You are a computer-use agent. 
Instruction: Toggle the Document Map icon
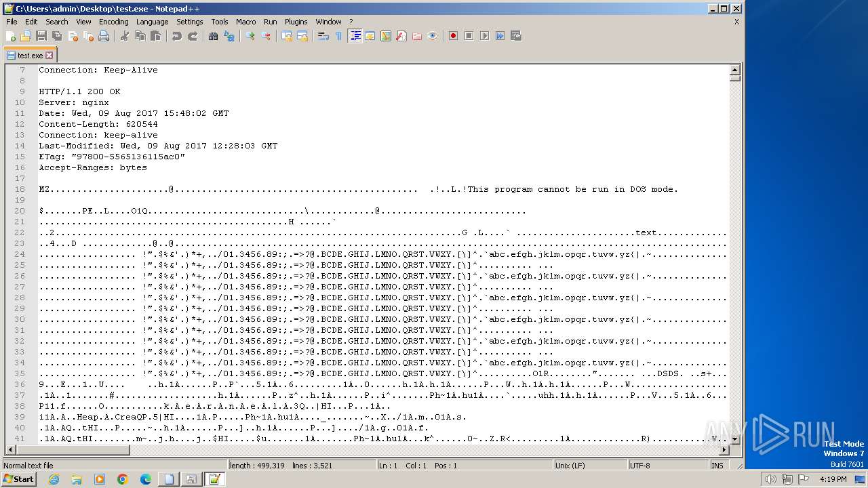pyautogui.click(x=386, y=36)
